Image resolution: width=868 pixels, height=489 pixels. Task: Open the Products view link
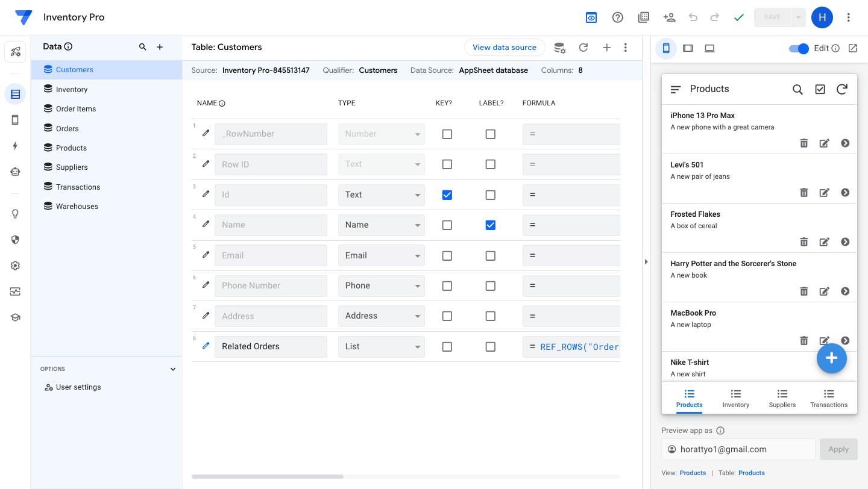(x=693, y=473)
